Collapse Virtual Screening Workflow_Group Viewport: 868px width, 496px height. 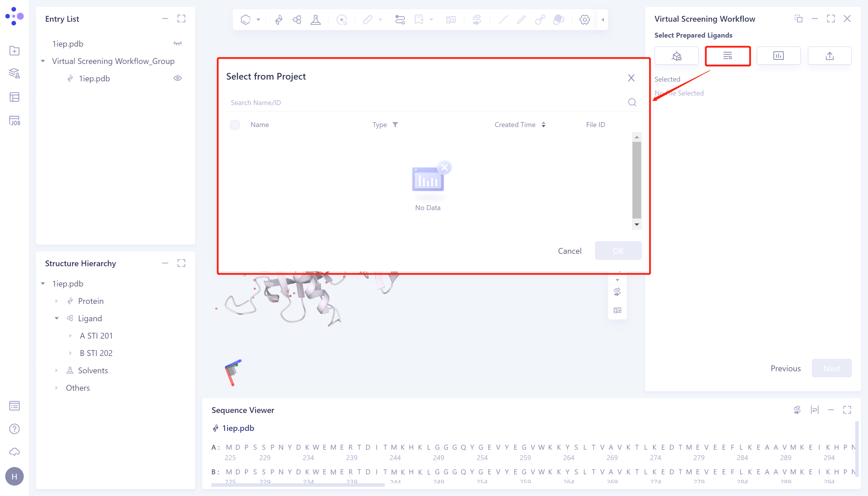(43, 61)
